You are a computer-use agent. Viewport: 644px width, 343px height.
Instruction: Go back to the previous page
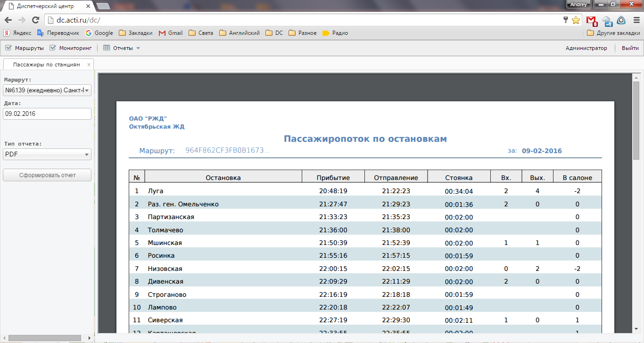coord(8,20)
